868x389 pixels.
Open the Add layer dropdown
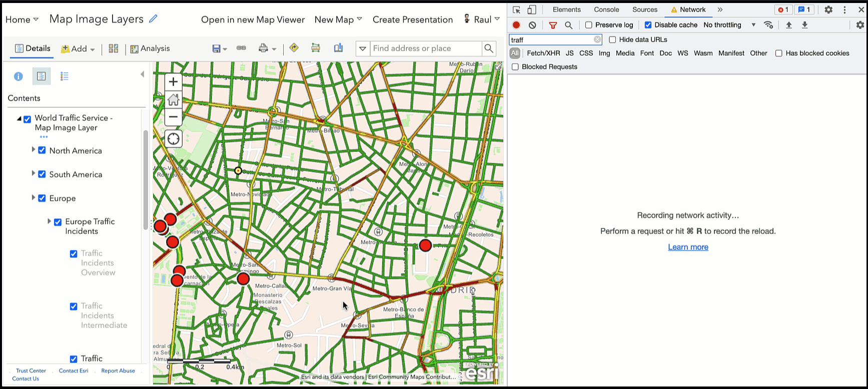coord(78,49)
